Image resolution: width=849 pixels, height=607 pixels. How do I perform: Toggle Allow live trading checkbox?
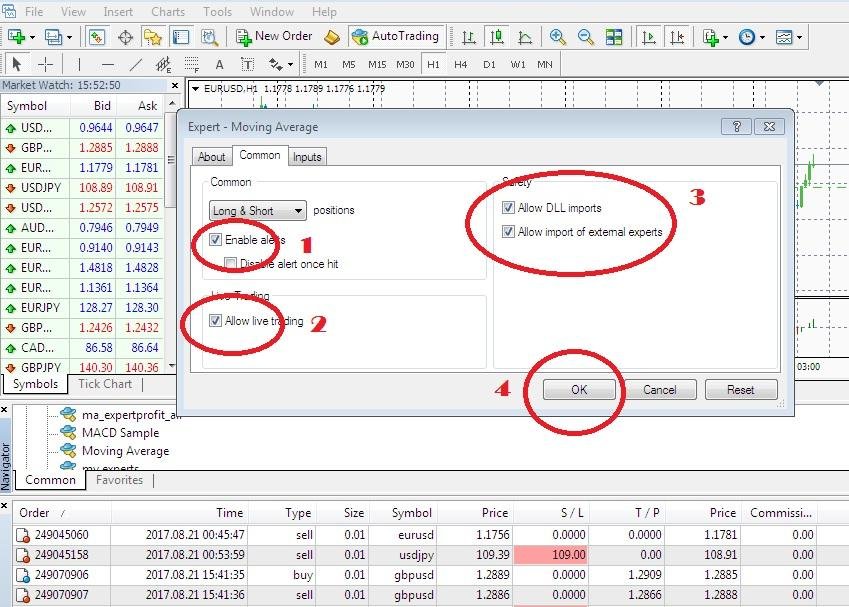[215, 321]
